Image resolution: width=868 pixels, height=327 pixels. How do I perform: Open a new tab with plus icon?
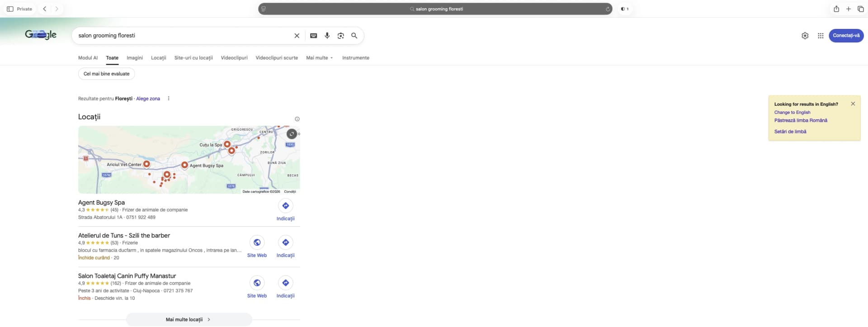click(x=849, y=9)
